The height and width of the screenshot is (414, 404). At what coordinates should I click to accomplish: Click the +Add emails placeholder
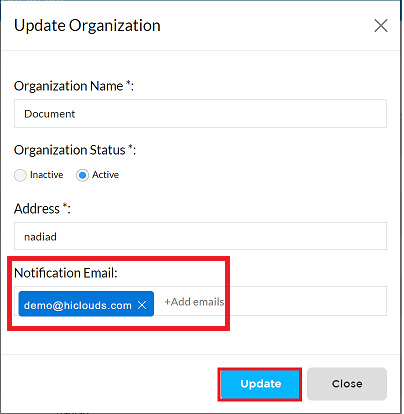tap(194, 302)
